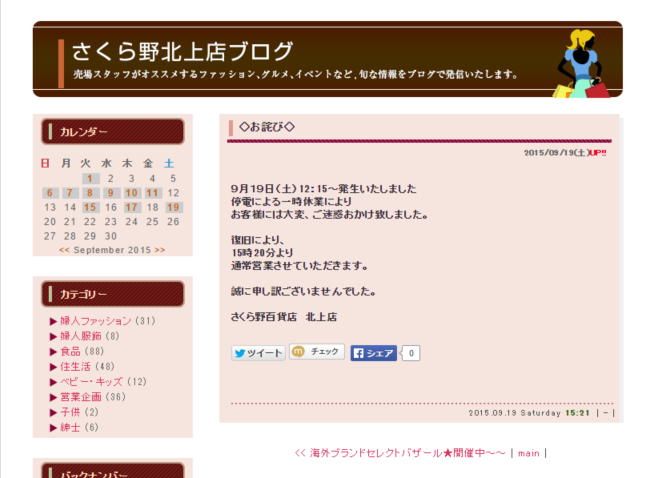Click the red UP!! marker

click(x=598, y=152)
